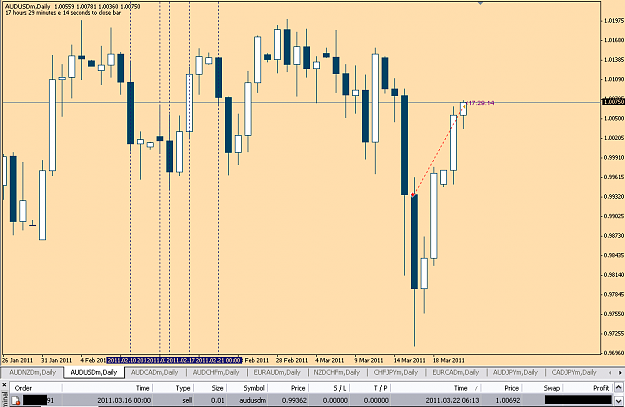The width and height of the screenshot is (625, 407).
Task: Select the EURCADm,Daily chart tab
Action: coord(456,372)
